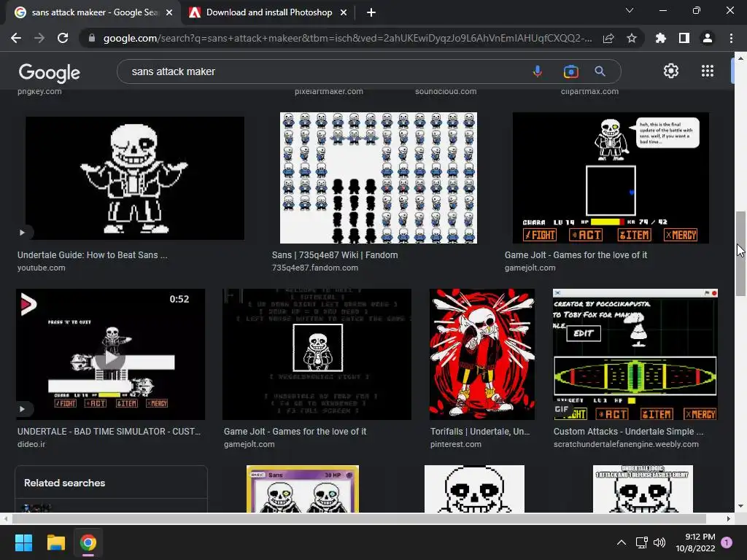
Task: Switch to the Download and install Photoshop tab
Action: coord(268,13)
